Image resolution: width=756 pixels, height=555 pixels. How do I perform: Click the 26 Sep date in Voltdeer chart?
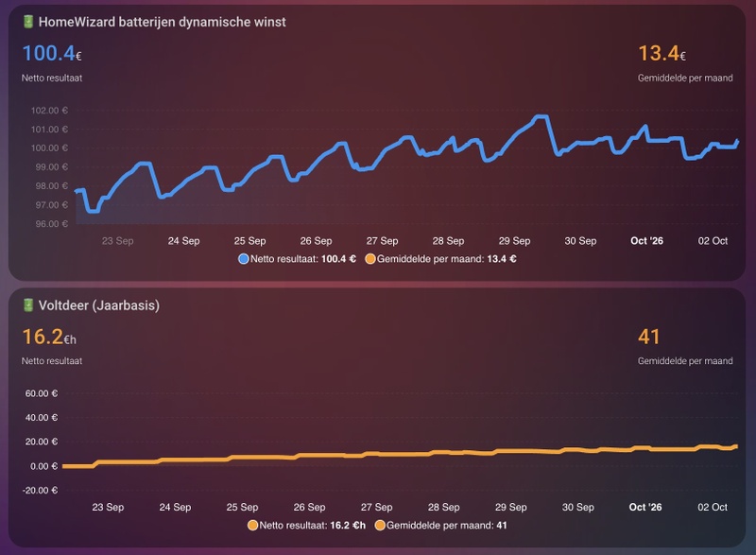pyautogui.click(x=310, y=508)
